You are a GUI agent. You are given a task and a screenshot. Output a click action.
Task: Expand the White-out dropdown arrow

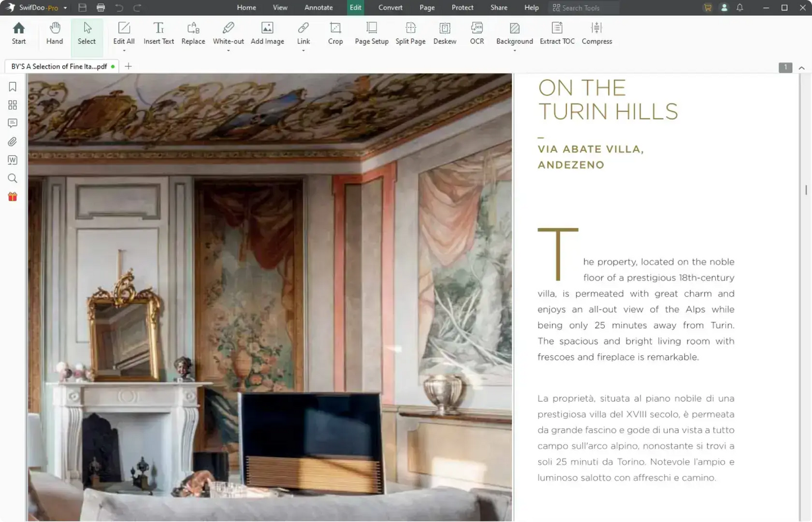click(228, 51)
